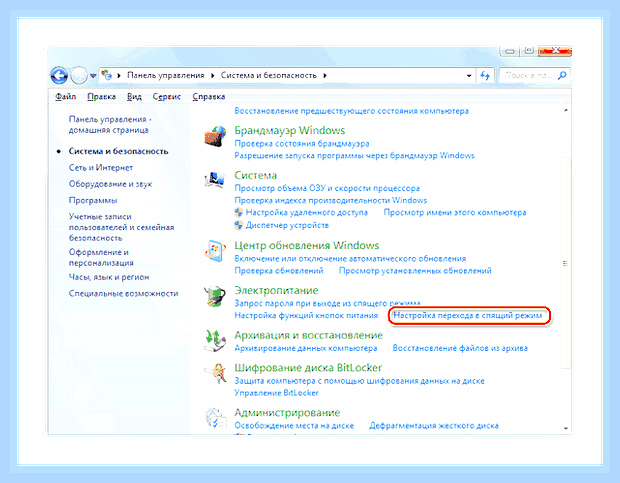
Task: Open address bar history dropdown
Action: coord(469,75)
